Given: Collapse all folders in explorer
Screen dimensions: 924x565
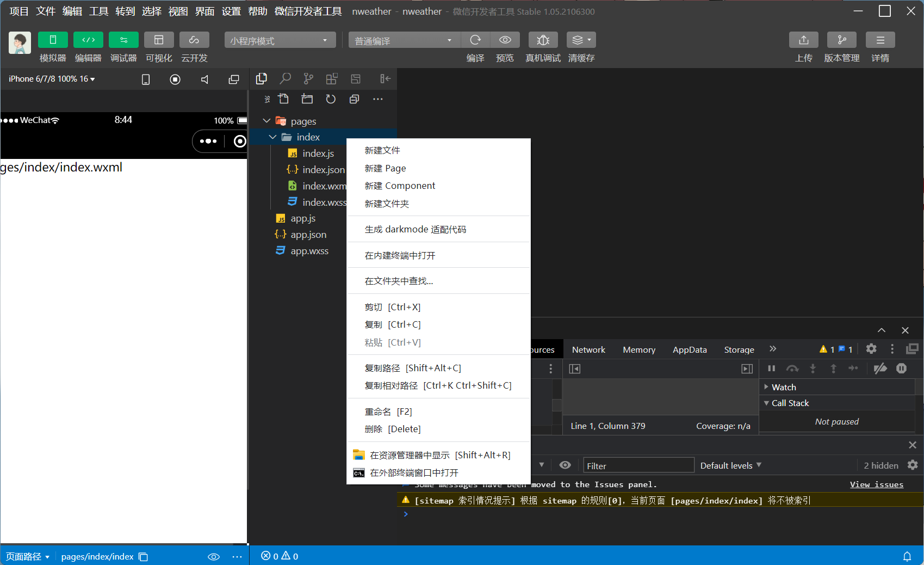Looking at the screenshot, I should 354,99.
